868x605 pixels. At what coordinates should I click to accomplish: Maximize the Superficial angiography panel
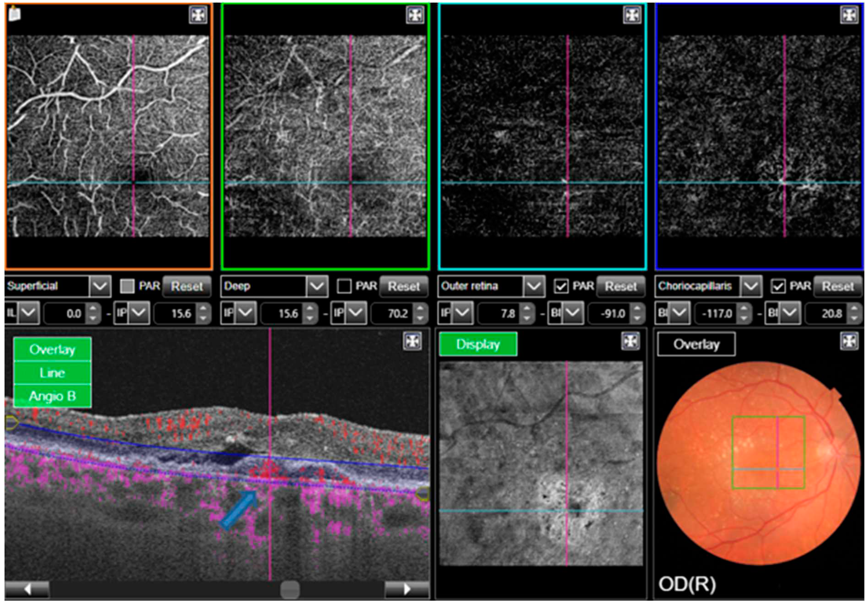point(198,15)
